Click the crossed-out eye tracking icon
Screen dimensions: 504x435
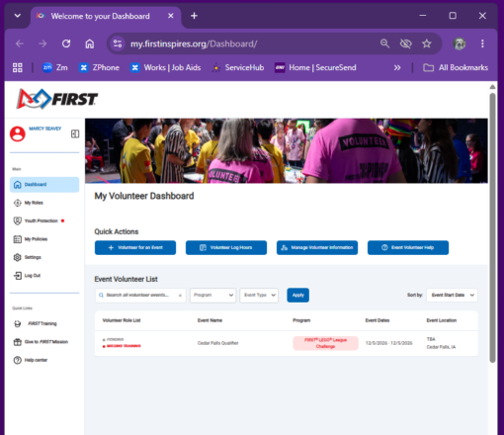pos(405,43)
